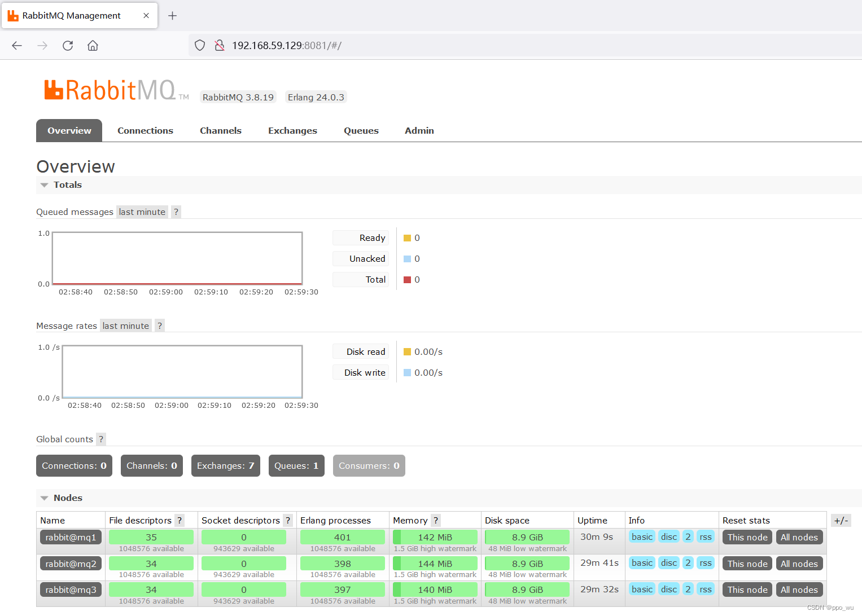Open the browser home page icon

tap(93, 46)
